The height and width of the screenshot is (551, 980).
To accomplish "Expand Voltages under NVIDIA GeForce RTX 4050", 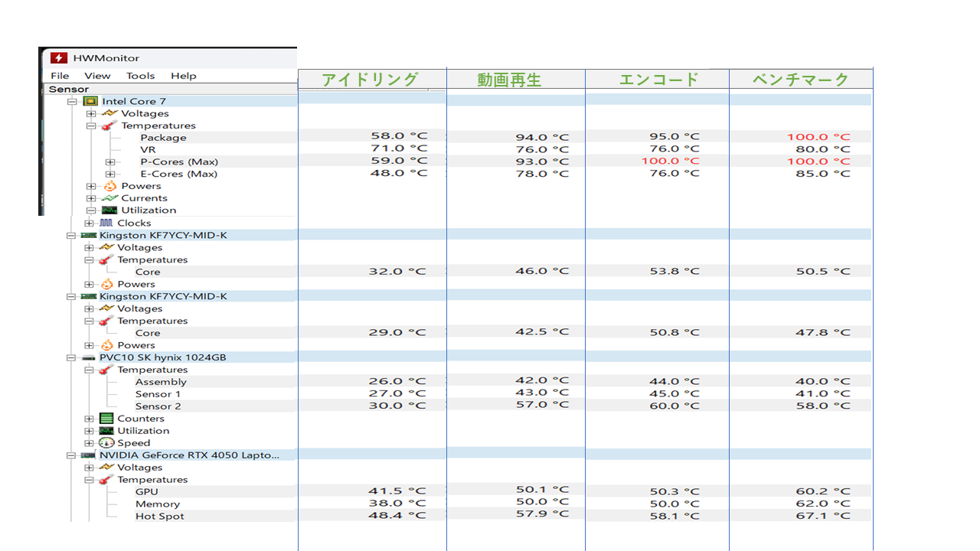I will (x=90, y=468).
